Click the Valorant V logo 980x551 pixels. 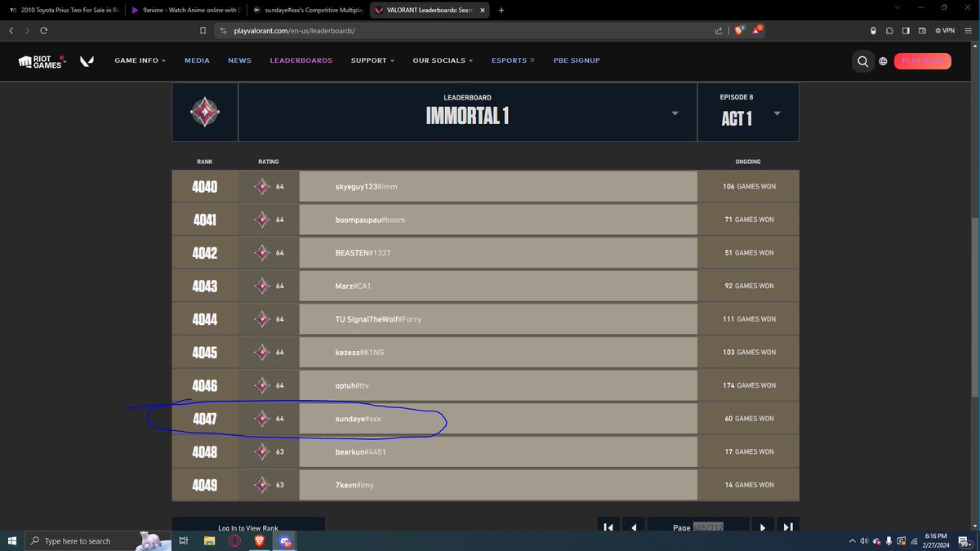(x=87, y=61)
